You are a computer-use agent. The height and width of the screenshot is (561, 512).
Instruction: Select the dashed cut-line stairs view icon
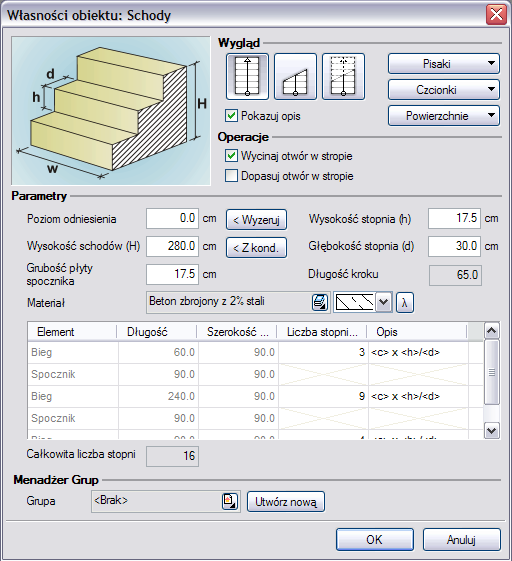pyautogui.click(x=343, y=77)
